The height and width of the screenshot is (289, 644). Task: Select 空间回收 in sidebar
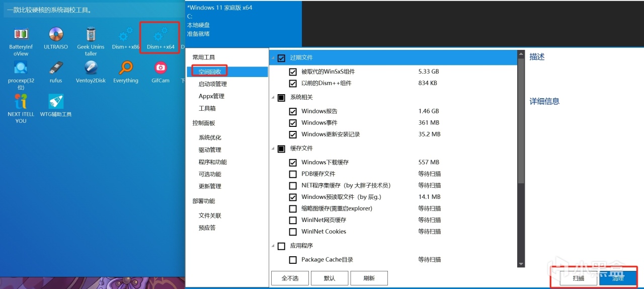click(x=227, y=71)
